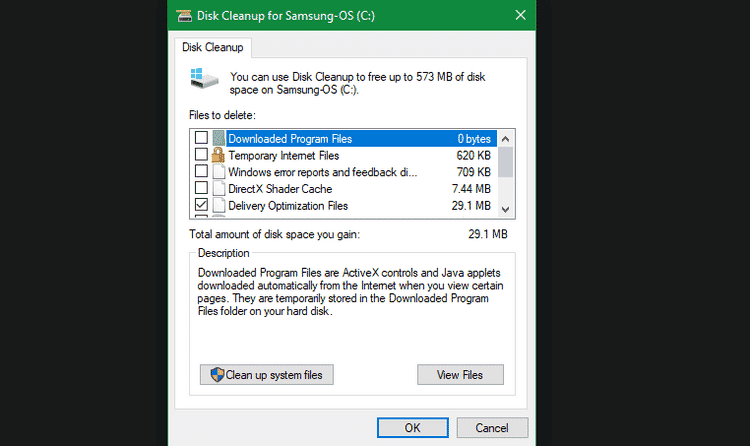Select the Delivery Optimization Files row text
Image resolution: width=750 pixels, height=446 pixels.
click(x=288, y=206)
